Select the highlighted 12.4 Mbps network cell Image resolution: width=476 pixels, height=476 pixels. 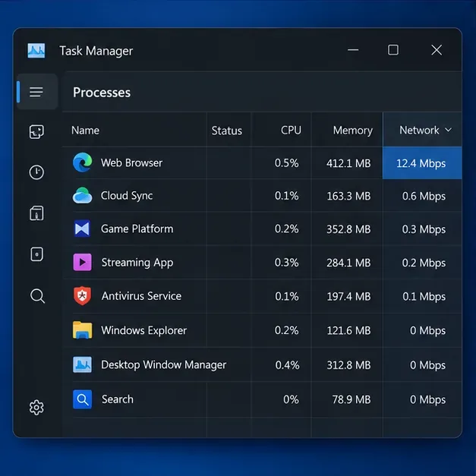[x=422, y=163]
